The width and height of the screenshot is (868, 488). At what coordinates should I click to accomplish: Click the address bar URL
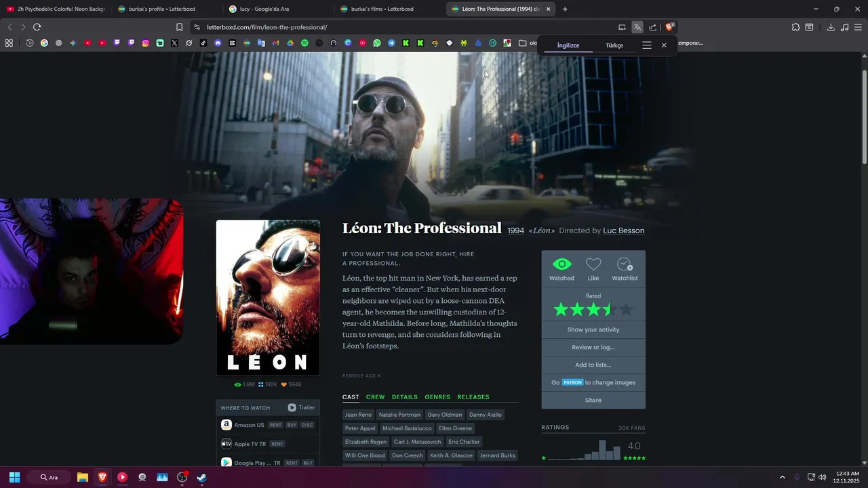pos(267,27)
